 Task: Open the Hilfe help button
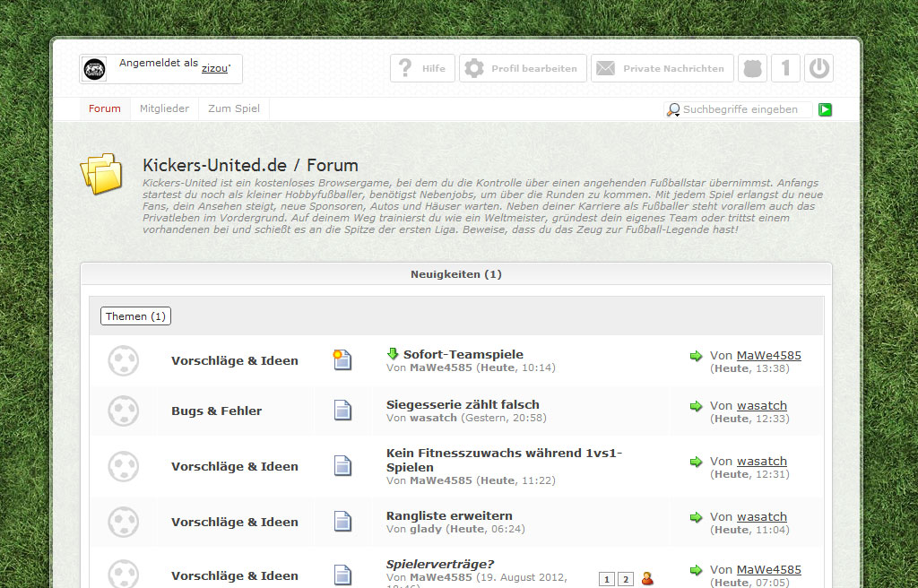coord(422,68)
